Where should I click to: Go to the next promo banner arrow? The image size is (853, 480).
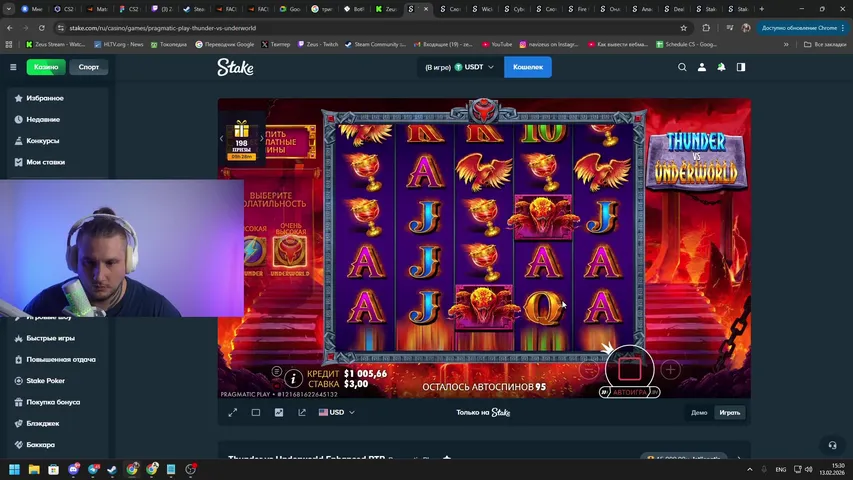262,138
